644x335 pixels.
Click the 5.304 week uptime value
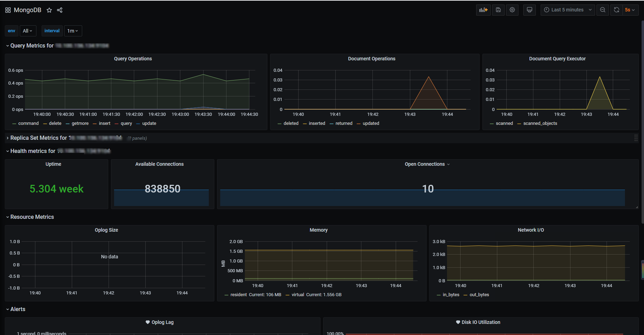(x=57, y=189)
